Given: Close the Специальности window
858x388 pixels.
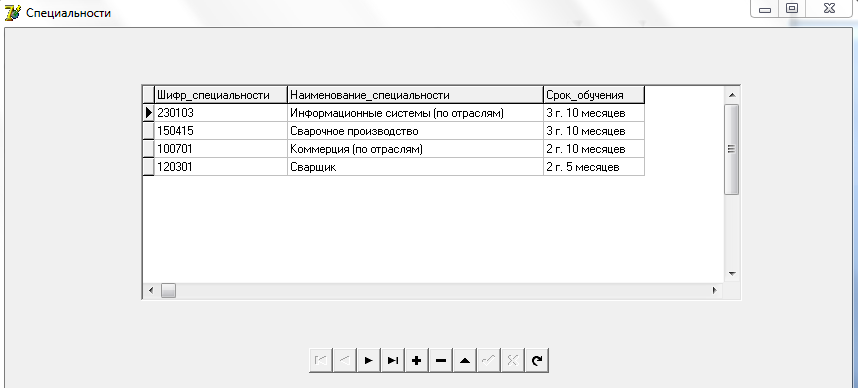Looking at the screenshot, I should tap(830, 9).
